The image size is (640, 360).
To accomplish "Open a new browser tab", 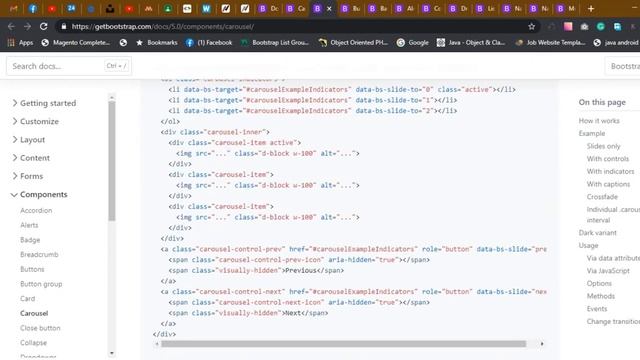I will pos(591,9).
